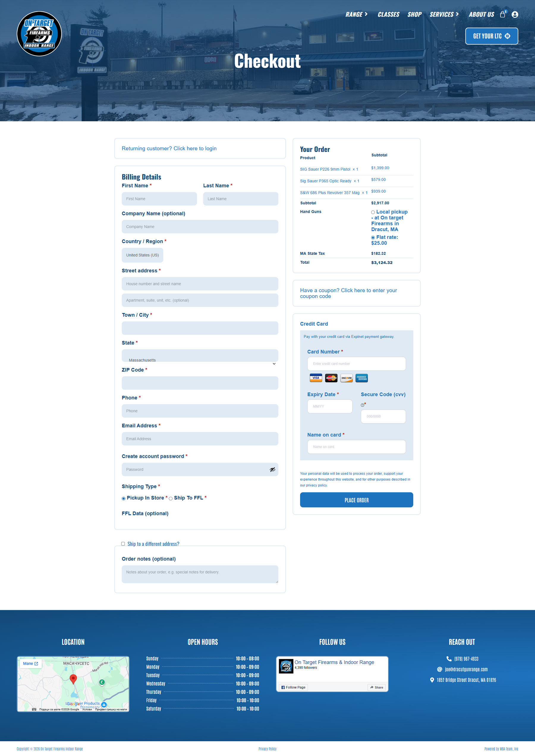
Task: Open the Classes menu item
Action: [x=388, y=15]
